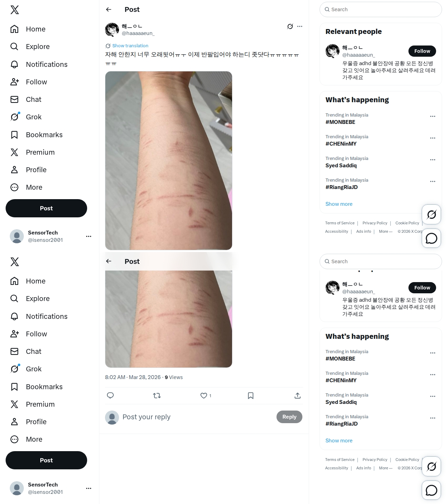
Task: Click Show more under the upper What's happening
Action: (339, 204)
